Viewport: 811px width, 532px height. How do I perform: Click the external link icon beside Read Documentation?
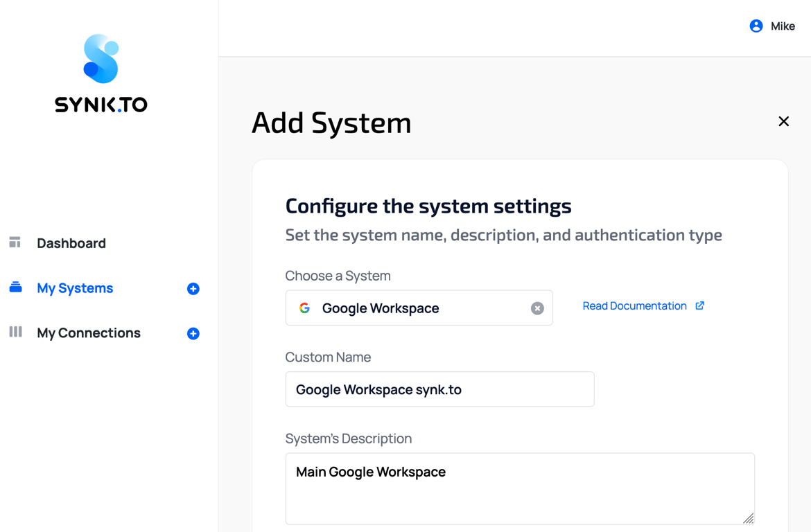click(700, 305)
